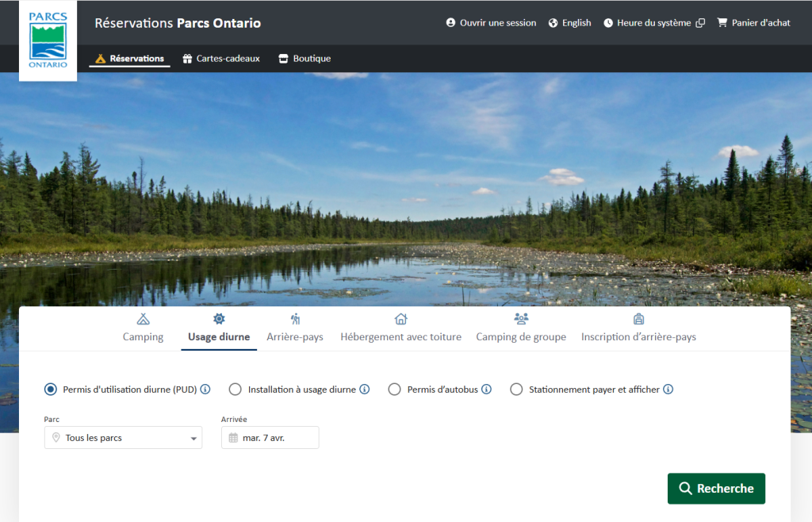This screenshot has height=522, width=812.
Task: Open the Boutique menu item
Action: (x=304, y=58)
